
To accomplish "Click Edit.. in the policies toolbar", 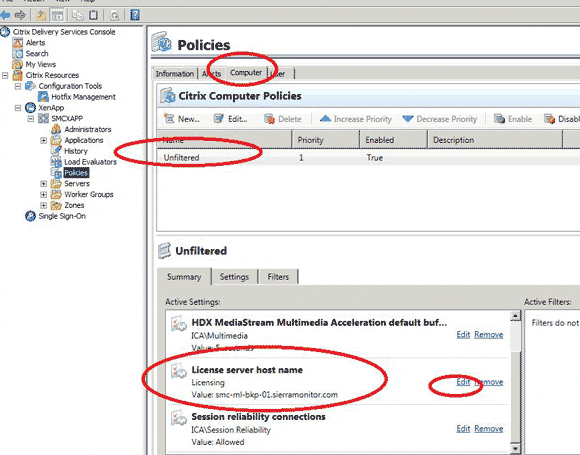I will [x=230, y=119].
